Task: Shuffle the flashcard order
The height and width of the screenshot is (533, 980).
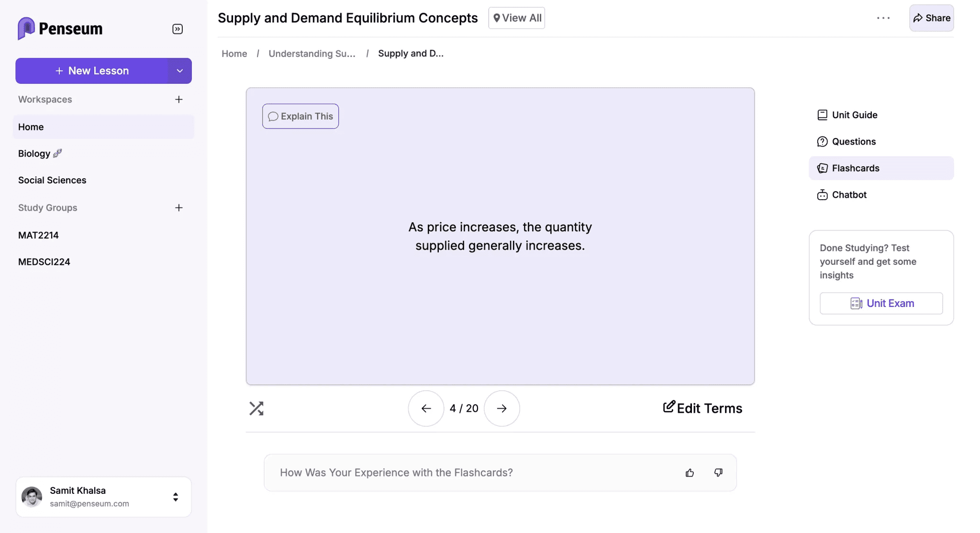Action: (257, 408)
